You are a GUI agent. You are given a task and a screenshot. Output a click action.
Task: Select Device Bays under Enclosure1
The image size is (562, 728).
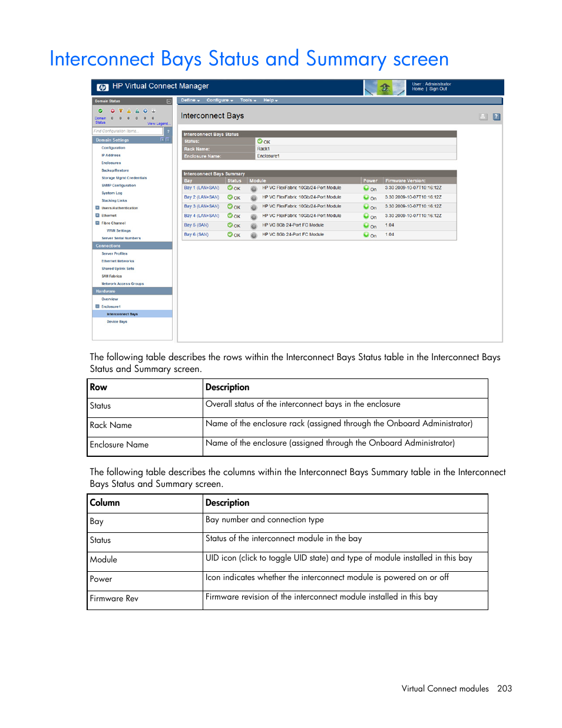[x=117, y=322]
